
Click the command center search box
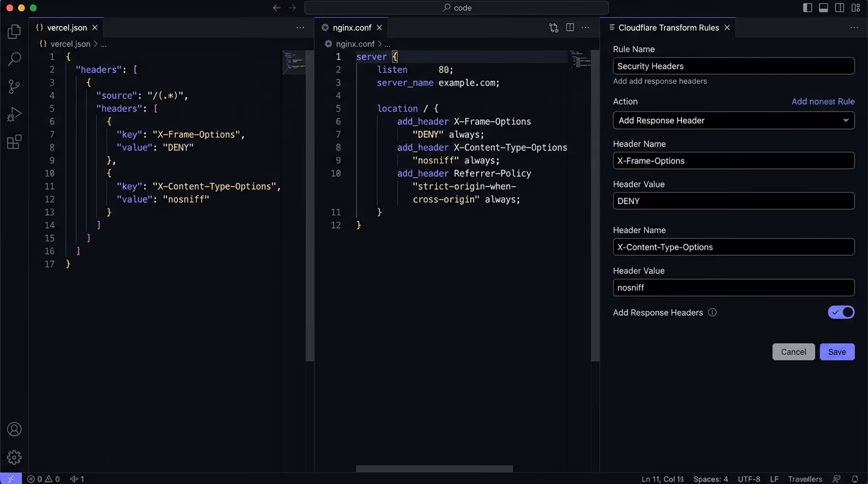point(456,8)
